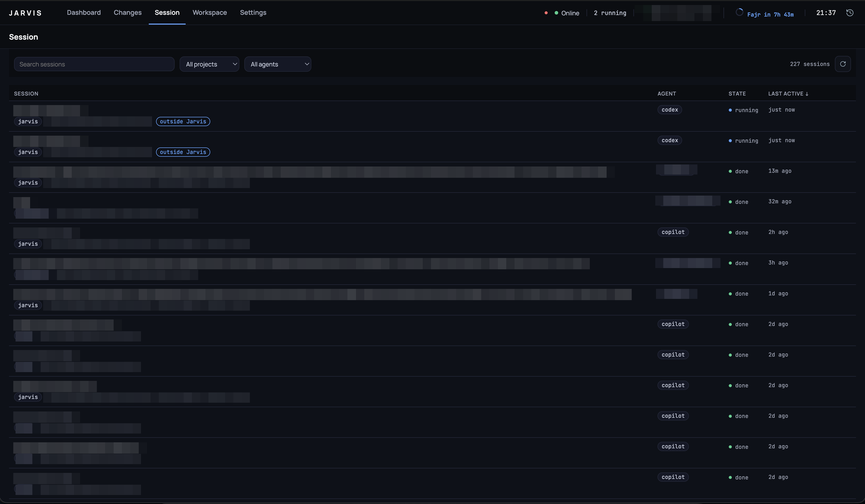Focus the Search sessions field
The height and width of the screenshot is (504, 865).
pyautogui.click(x=94, y=64)
